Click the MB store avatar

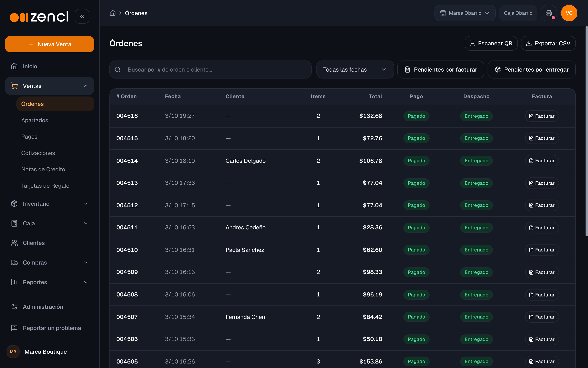pos(13,352)
